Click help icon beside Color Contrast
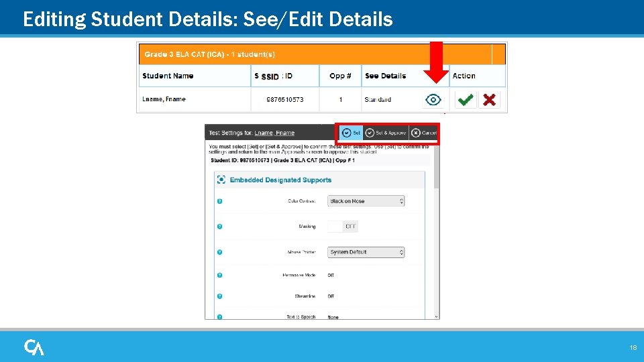The height and width of the screenshot is (362, 644). [x=220, y=201]
